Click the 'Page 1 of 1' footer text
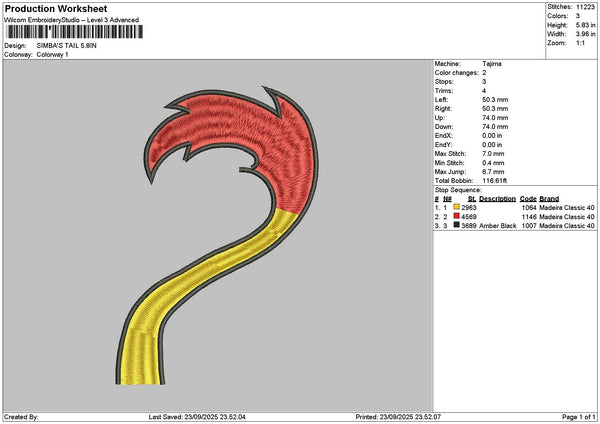Viewport: 600px width, 424px height. pyautogui.click(x=579, y=417)
